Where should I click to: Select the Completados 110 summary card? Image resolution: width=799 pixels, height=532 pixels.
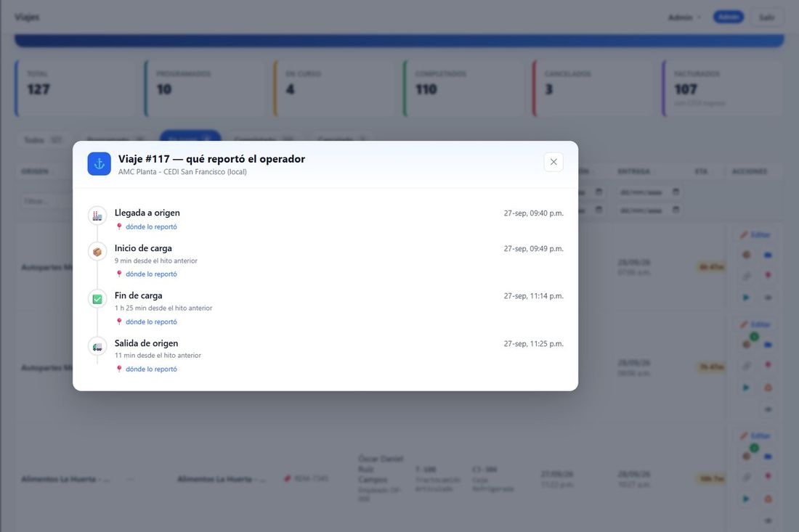coord(464,89)
